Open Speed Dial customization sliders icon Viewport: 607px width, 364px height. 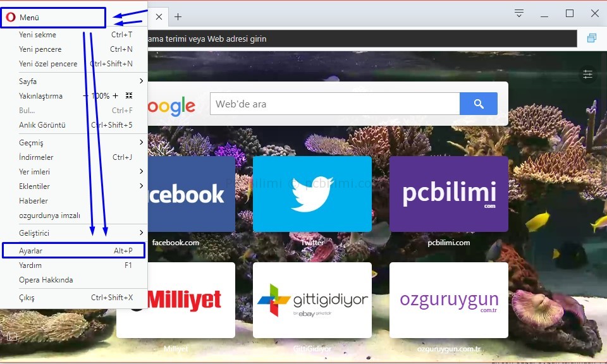(587, 74)
